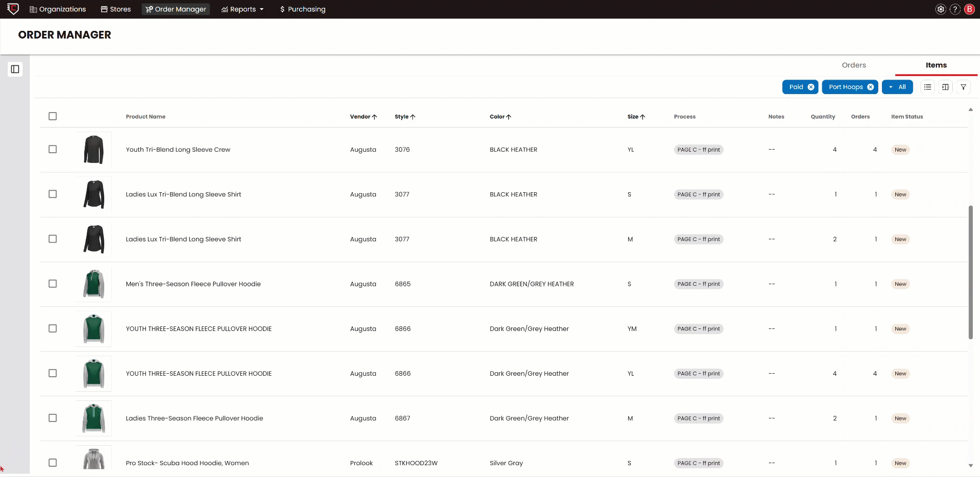The width and height of the screenshot is (980, 477).
Task: Open the Purchasing menu item
Action: 303,9
